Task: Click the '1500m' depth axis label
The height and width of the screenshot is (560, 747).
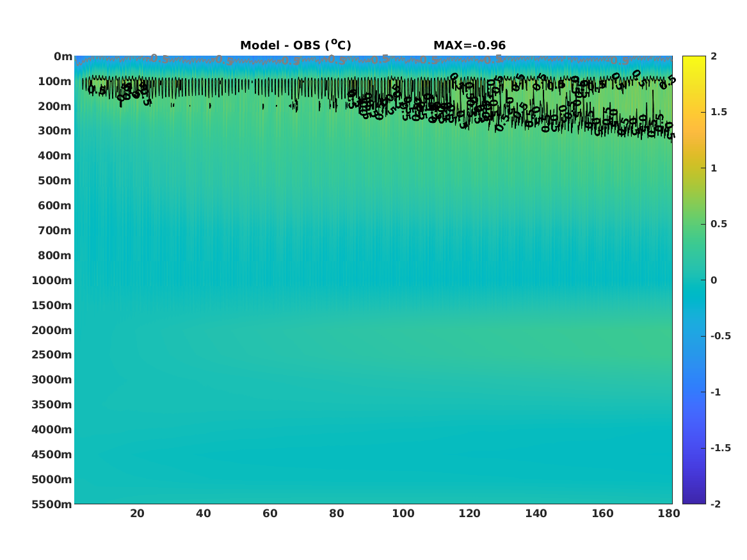Action: coord(52,305)
